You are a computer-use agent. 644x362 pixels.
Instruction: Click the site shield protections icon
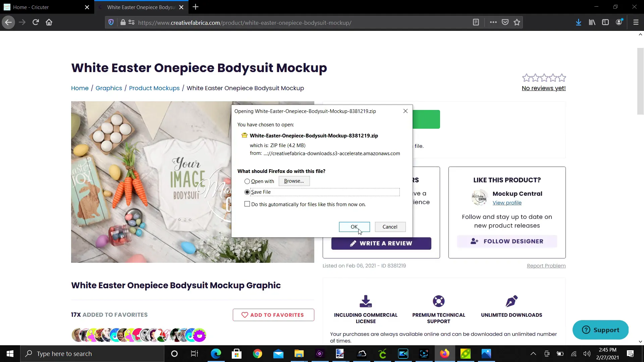coord(111,22)
